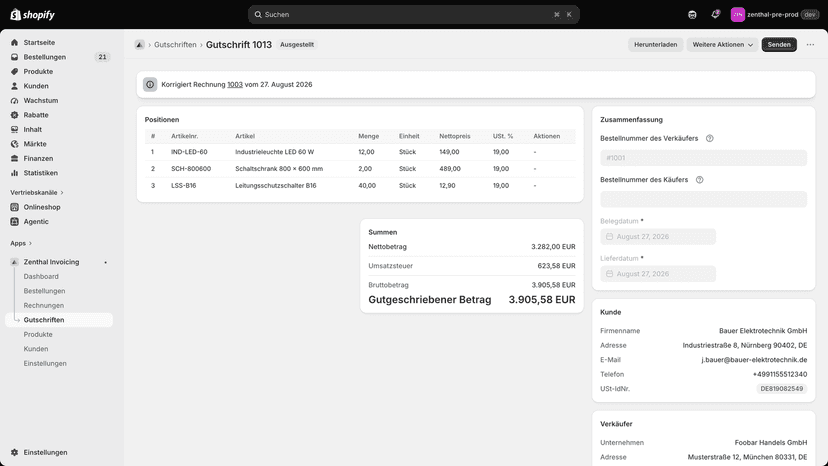
Task: Click the Startseite home icon
Action: [x=14, y=42]
